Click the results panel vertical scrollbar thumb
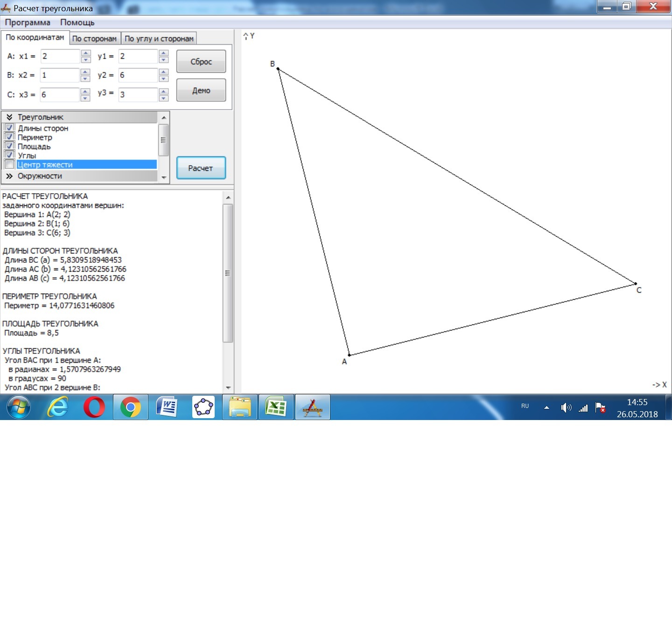Image resolution: width=672 pixels, height=631 pixels. click(228, 273)
